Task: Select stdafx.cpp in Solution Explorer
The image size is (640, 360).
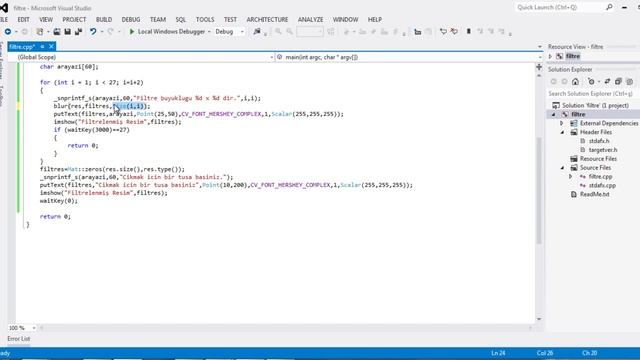Action: click(x=602, y=186)
